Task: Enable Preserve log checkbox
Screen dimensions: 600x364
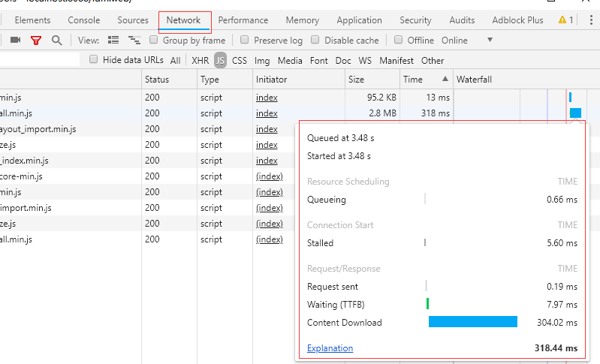Action: click(x=245, y=39)
